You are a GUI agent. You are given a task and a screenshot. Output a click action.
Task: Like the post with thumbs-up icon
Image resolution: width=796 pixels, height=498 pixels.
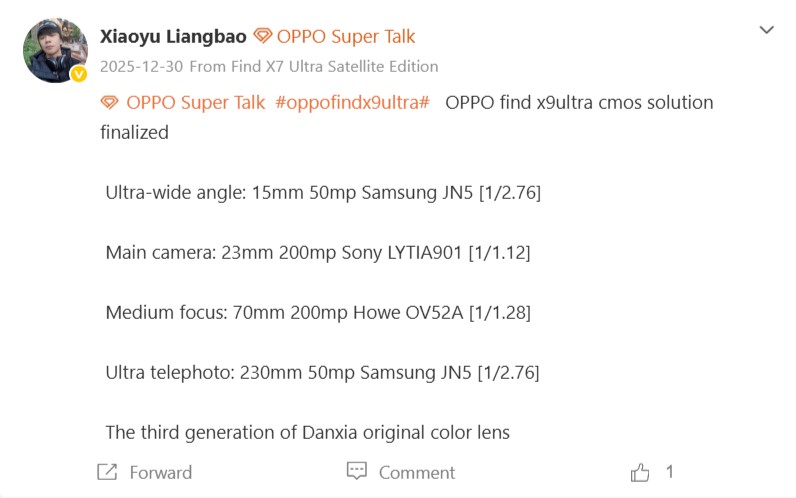pyautogui.click(x=640, y=472)
